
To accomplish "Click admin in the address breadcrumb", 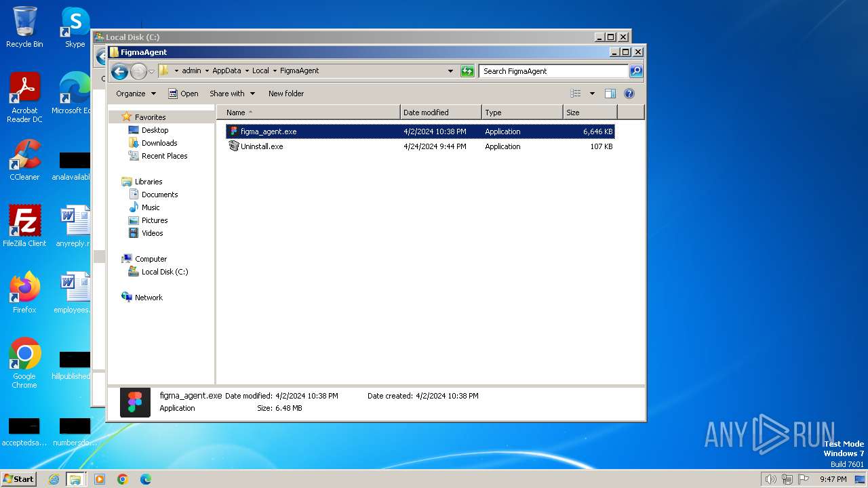I will (191, 70).
